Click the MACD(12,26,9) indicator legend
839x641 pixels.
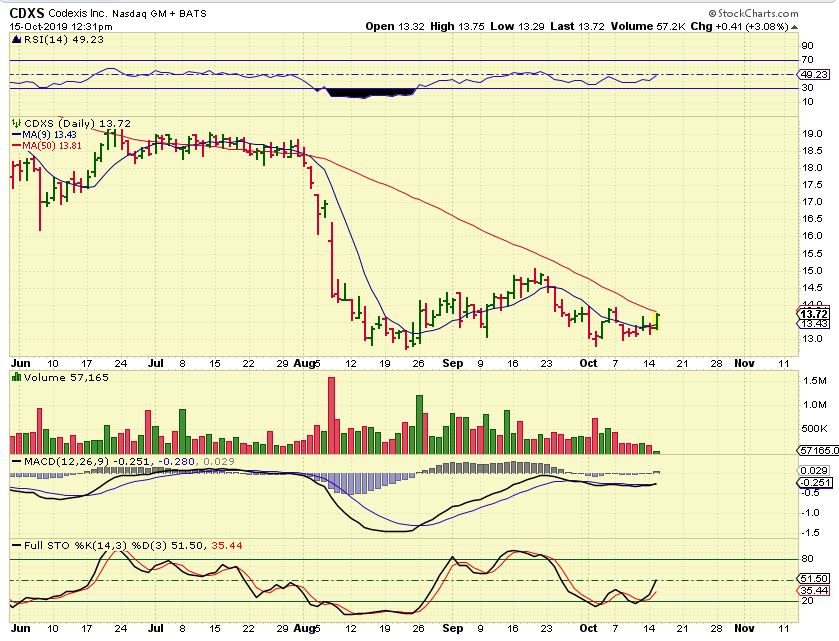[66, 462]
